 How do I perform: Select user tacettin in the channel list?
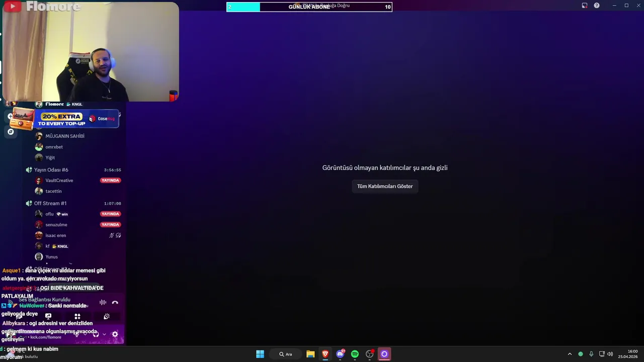click(53, 191)
